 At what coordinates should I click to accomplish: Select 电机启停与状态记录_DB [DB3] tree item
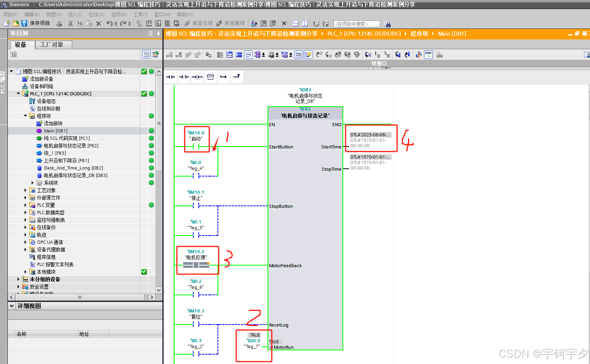(75, 175)
